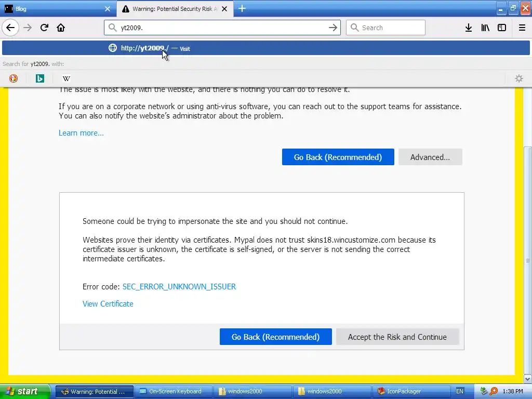Visit the http://yt2009./ suggestion

click(x=266, y=48)
